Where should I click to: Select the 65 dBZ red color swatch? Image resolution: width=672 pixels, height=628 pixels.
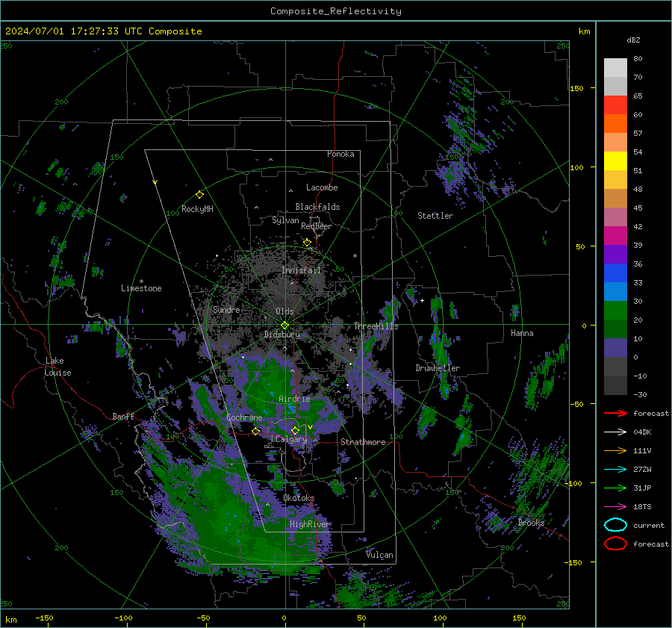615,105
